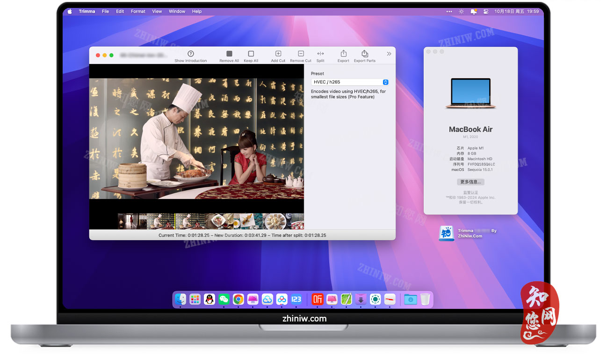Image resolution: width=607 pixels, height=364 pixels.
Task: Open the green pen-and-leaf app in dock
Action: tap(346, 299)
